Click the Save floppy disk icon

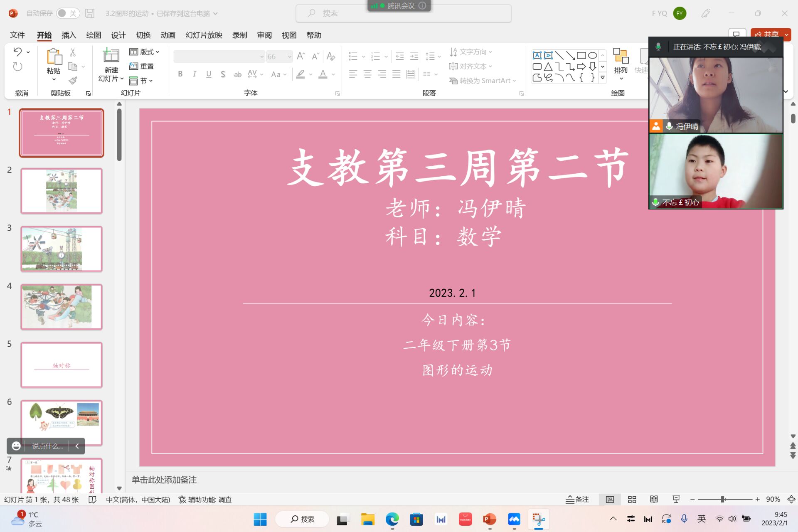point(90,13)
